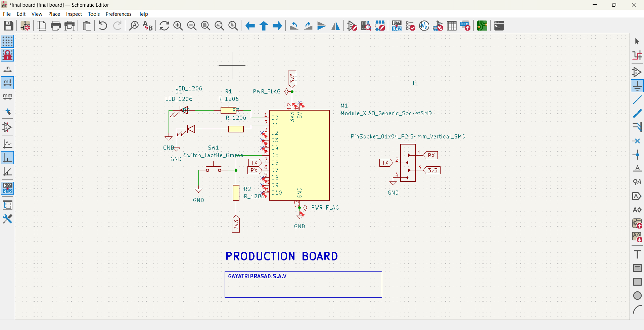The image size is (644, 330).
Task: Open the Symbol Library Browser
Action: pos(366,26)
